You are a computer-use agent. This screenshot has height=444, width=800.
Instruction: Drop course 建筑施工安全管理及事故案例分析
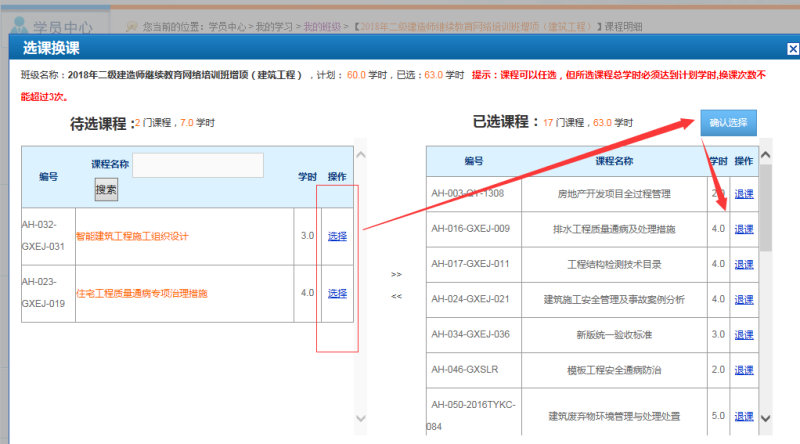point(744,299)
